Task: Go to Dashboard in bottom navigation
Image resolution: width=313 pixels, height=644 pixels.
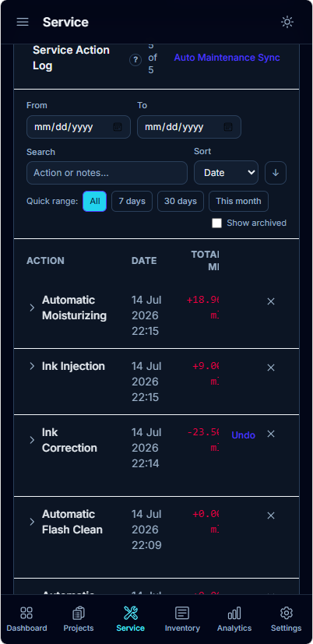Action: pos(26,619)
